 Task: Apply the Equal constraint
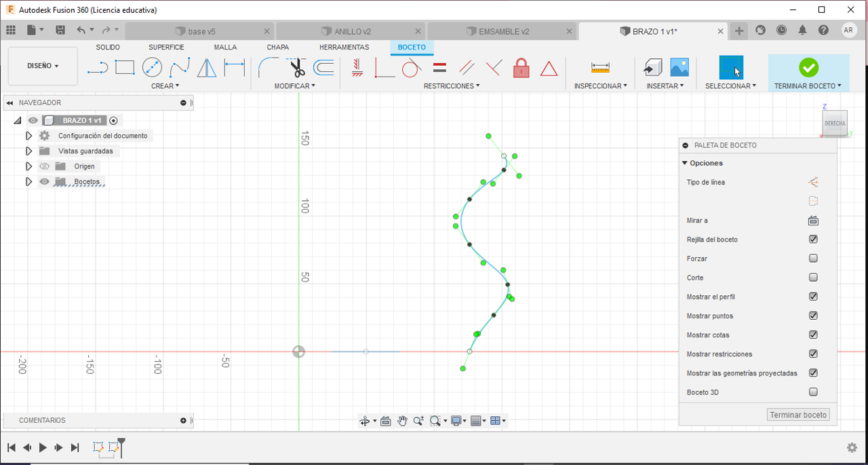pyautogui.click(x=439, y=68)
